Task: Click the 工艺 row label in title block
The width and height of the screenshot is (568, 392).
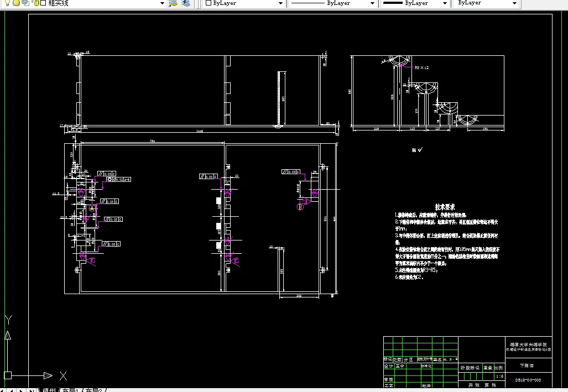Action: point(388,385)
